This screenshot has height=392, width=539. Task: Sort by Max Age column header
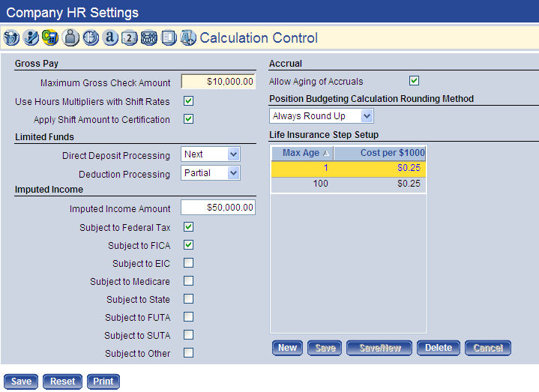click(301, 153)
